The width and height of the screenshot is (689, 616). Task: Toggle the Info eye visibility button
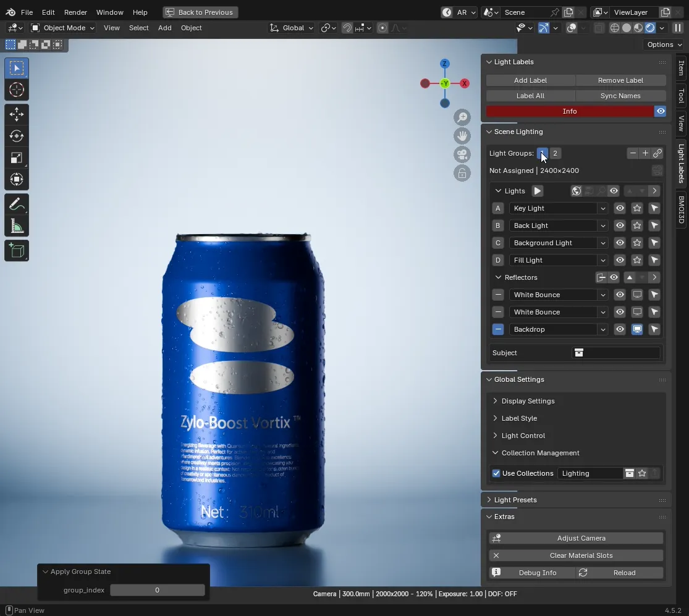[661, 111]
